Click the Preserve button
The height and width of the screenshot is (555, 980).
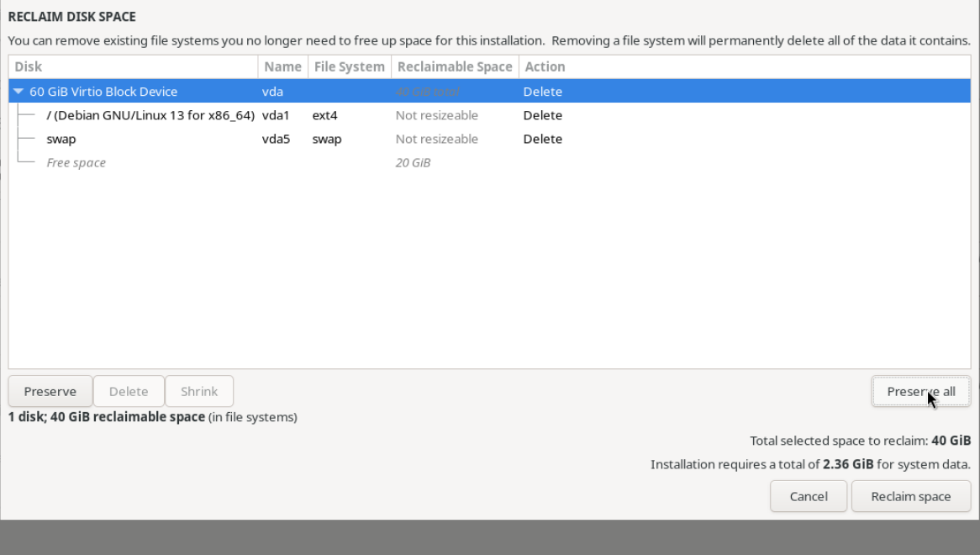tap(50, 391)
